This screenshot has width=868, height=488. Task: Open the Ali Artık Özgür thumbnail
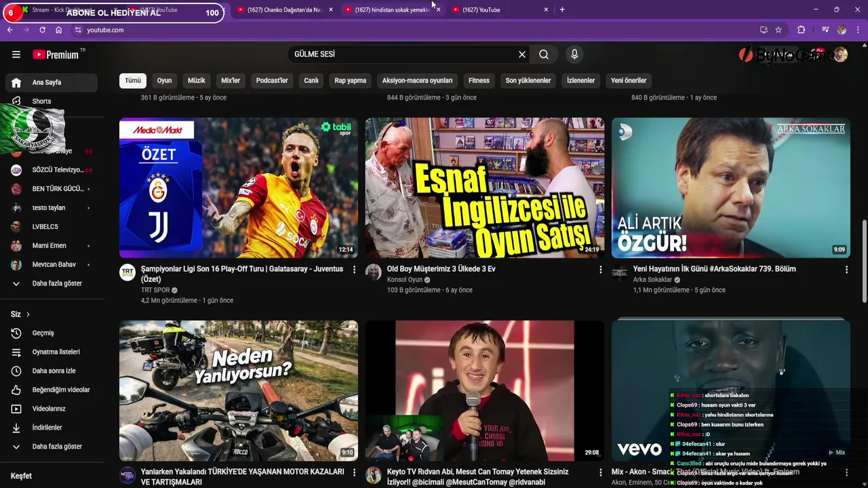click(x=731, y=188)
